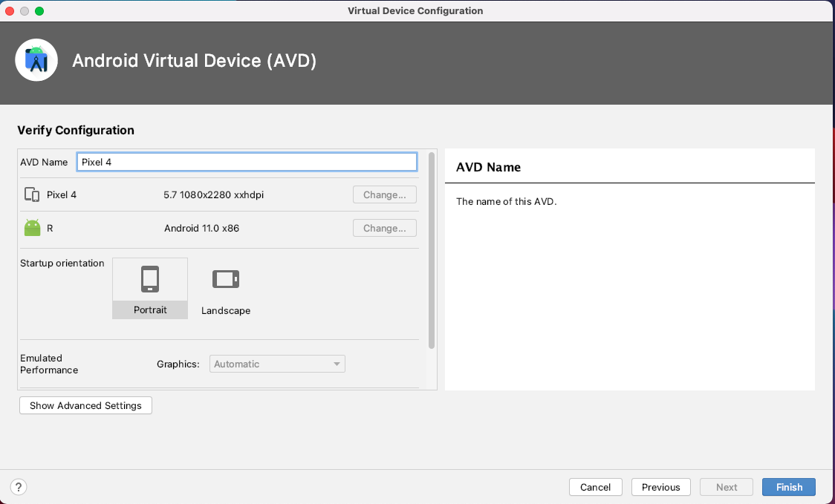The image size is (835, 504).
Task: Click the green Android R system image icon
Action: click(32, 228)
